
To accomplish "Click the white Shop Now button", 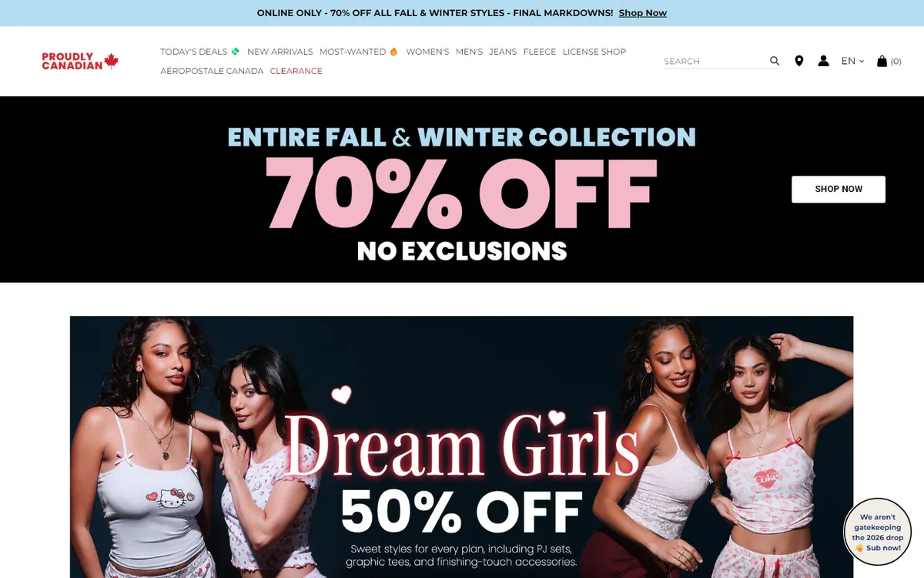I will 839,189.
